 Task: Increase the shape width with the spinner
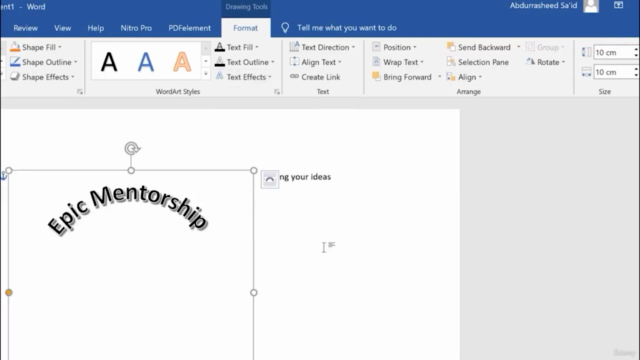pyautogui.click(x=636, y=69)
